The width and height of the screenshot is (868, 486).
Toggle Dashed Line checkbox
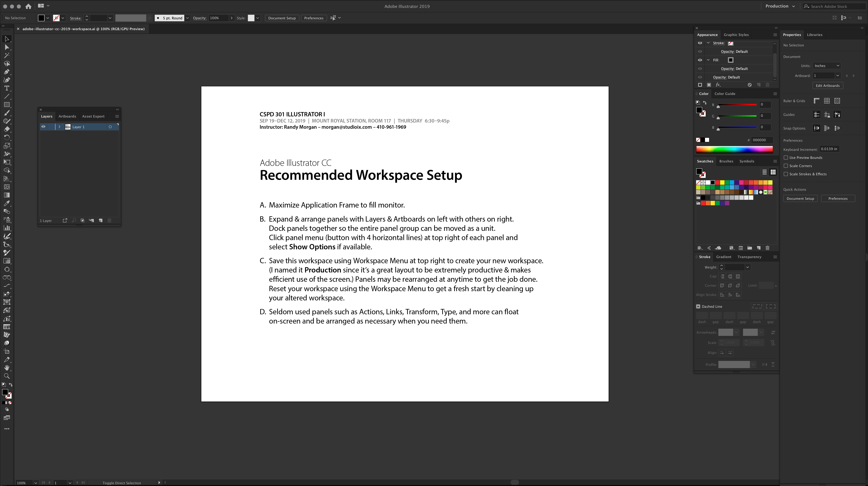tap(698, 307)
